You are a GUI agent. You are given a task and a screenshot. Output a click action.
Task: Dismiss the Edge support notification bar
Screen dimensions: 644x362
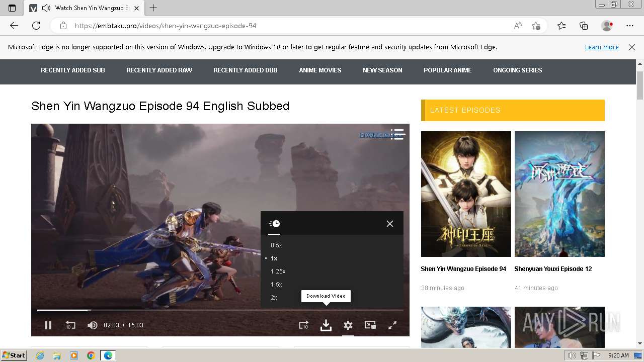632,47
